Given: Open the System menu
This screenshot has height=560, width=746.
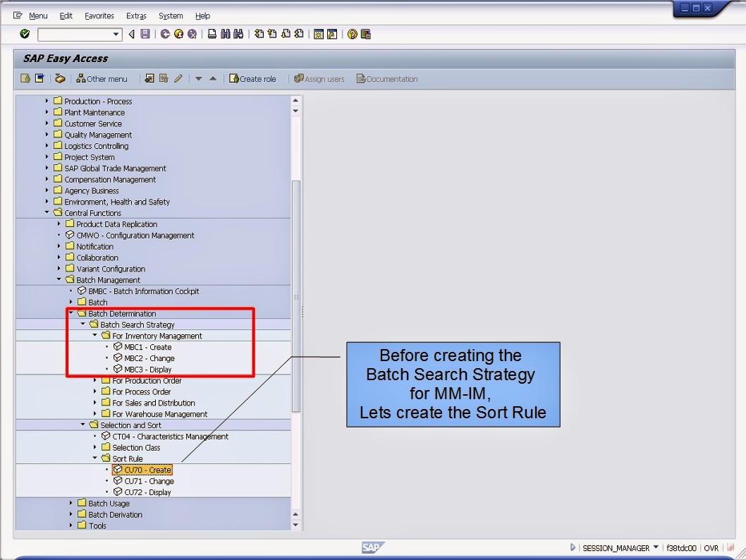Looking at the screenshot, I should click(x=171, y=16).
